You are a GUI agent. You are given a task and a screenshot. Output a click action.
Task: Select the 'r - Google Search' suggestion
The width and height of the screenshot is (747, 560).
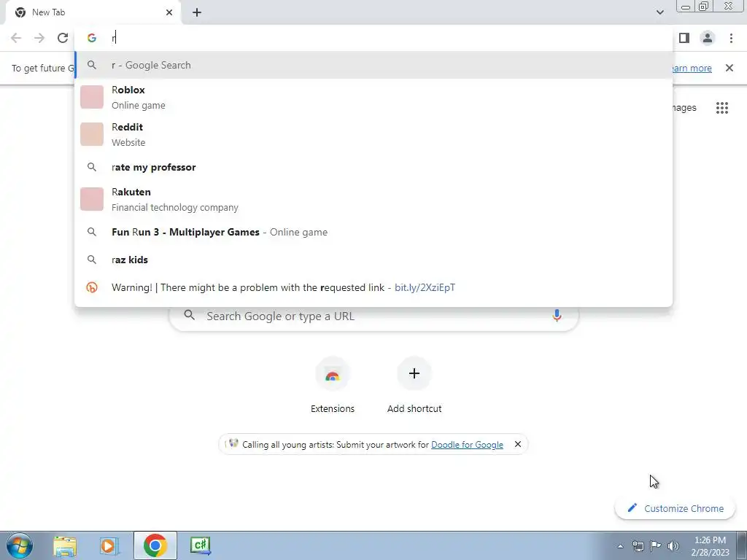click(x=373, y=65)
